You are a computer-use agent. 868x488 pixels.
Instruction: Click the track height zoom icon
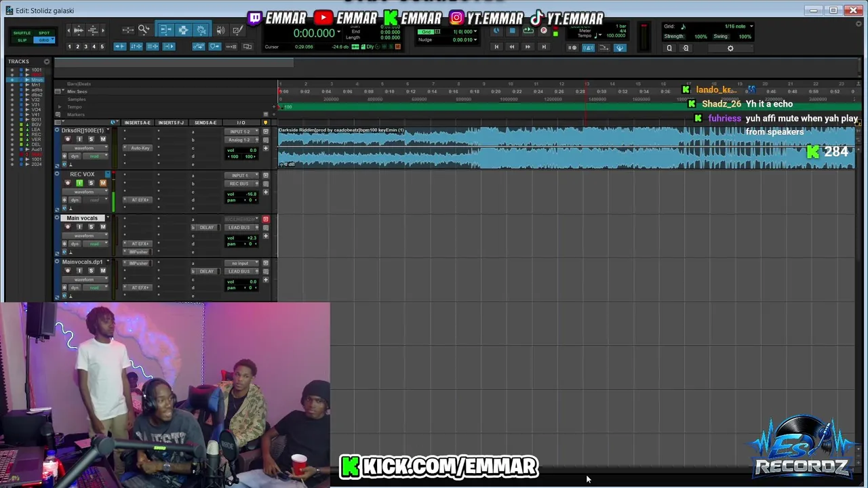pos(92,30)
